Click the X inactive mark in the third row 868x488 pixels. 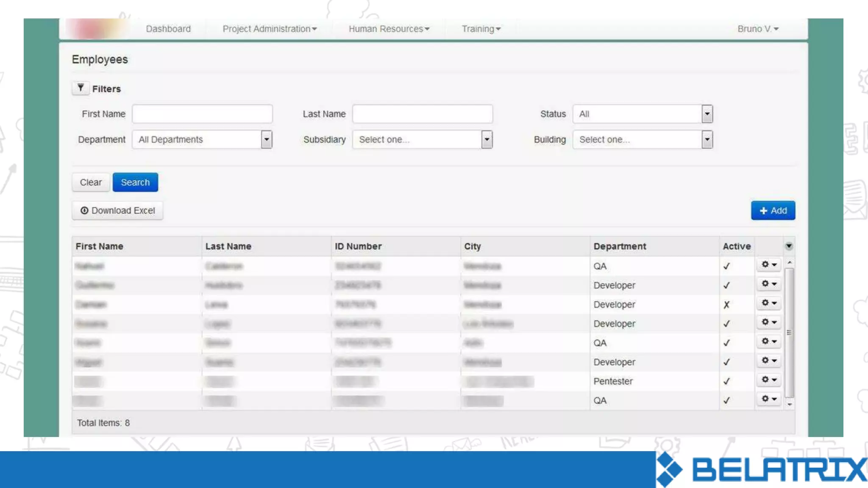point(726,305)
